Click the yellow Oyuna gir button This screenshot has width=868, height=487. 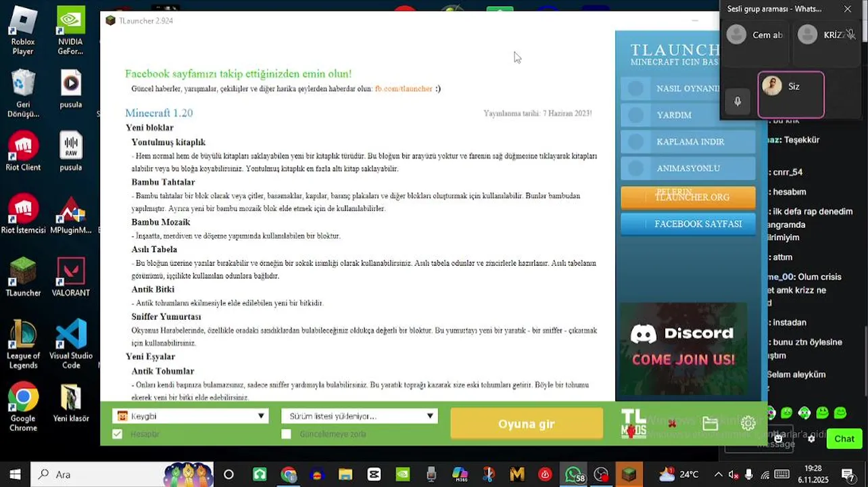(526, 424)
